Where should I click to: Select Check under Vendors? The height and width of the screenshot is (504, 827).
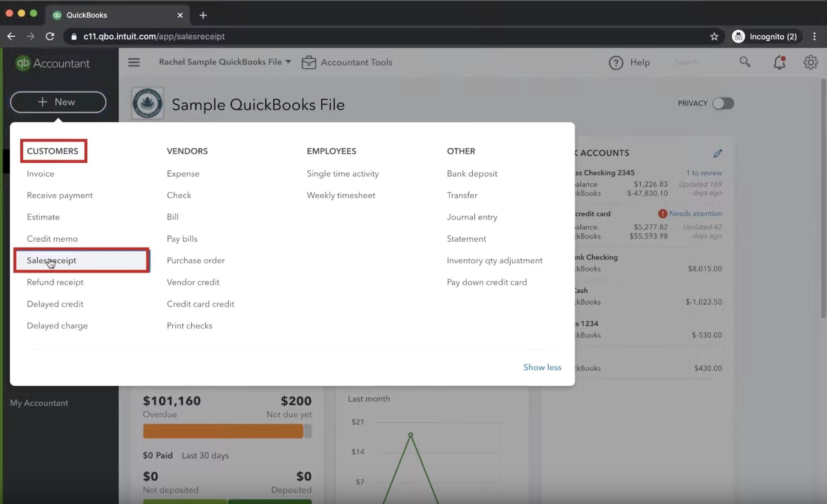pos(179,195)
